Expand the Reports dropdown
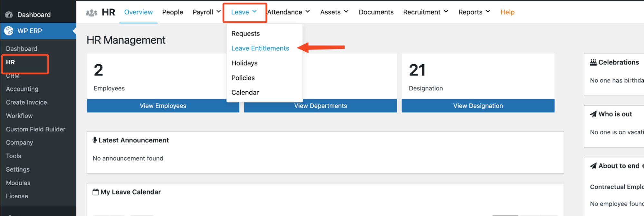This screenshot has width=644, height=216. pos(474,12)
